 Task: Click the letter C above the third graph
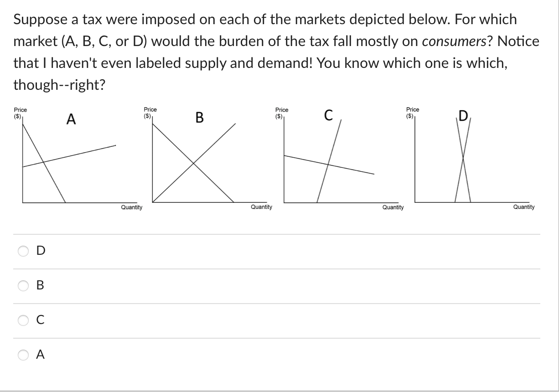(328, 115)
